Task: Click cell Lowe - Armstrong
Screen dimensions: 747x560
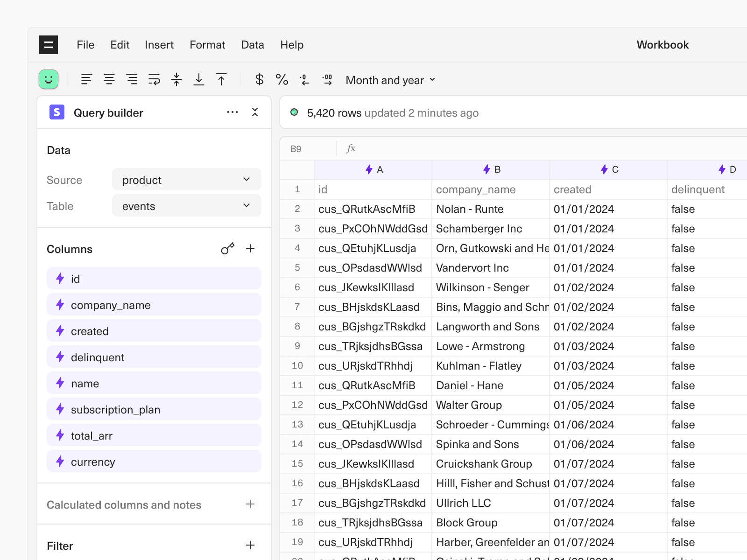Action: 491,346
